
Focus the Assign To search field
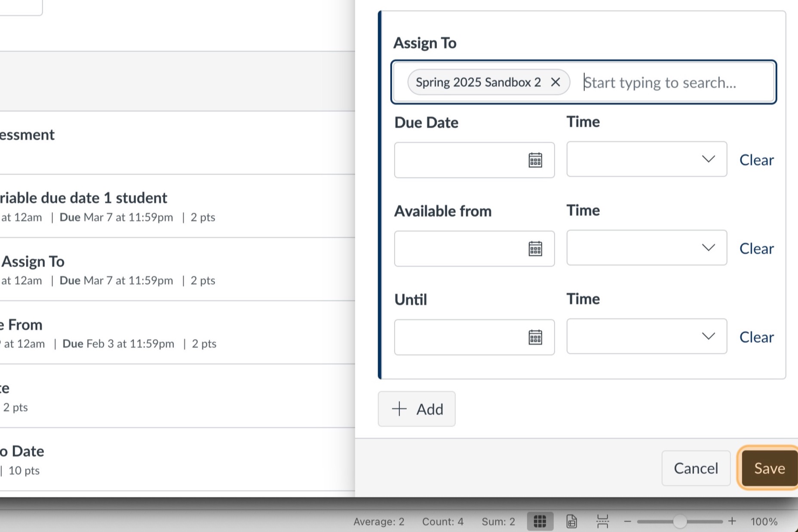pyautogui.click(x=675, y=82)
